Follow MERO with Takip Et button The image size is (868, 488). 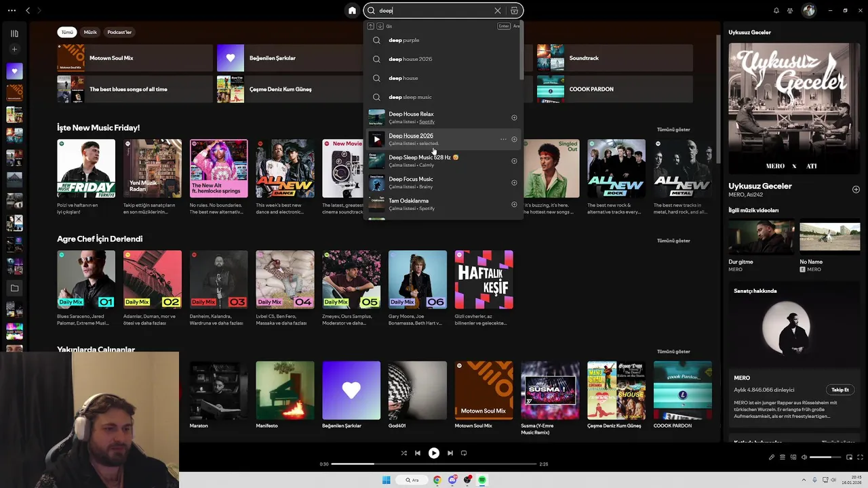pyautogui.click(x=840, y=390)
